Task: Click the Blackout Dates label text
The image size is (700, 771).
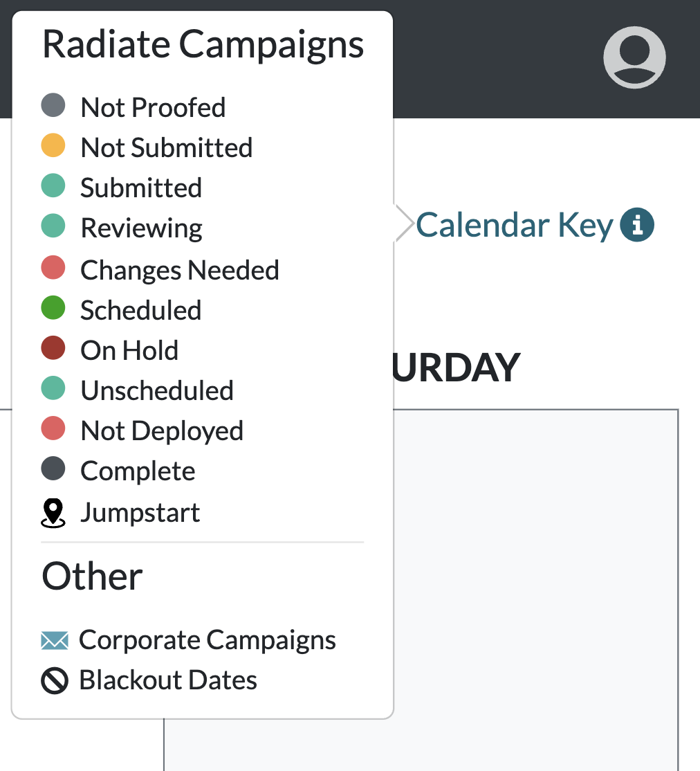Action: (168, 680)
